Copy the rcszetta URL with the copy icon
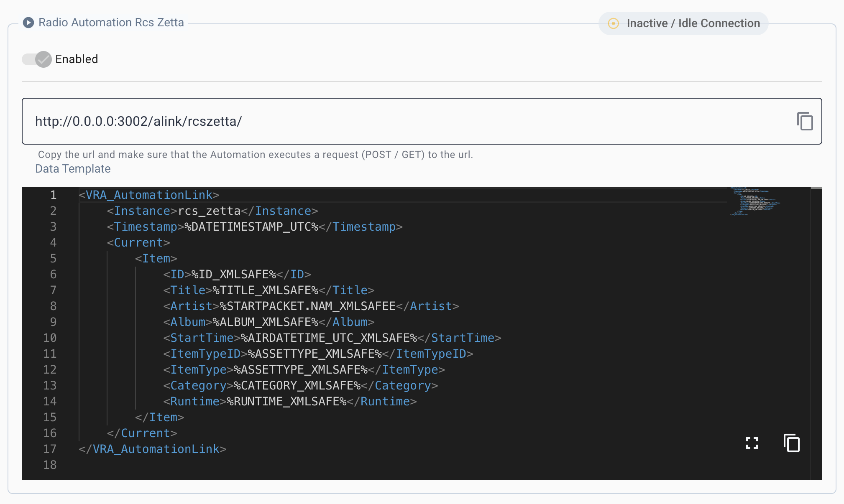Image resolution: width=844 pixels, height=504 pixels. coord(805,121)
